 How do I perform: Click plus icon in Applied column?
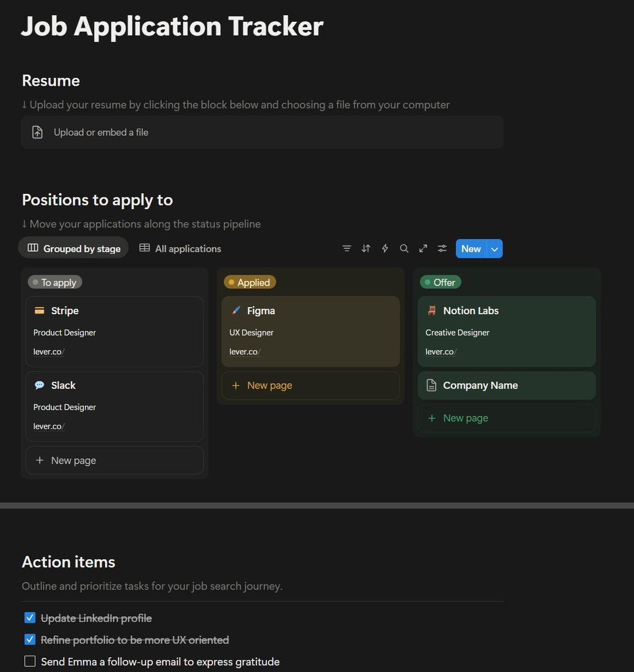235,385
